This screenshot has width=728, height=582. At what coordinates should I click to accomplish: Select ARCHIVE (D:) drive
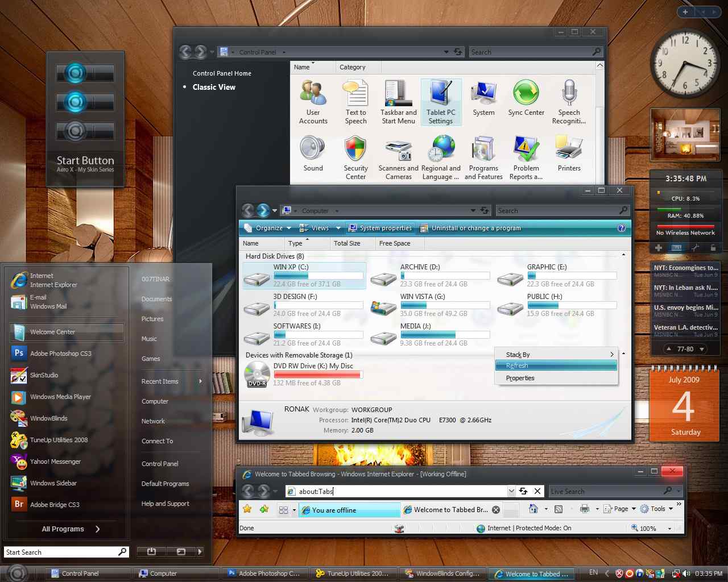coord(431,276)
